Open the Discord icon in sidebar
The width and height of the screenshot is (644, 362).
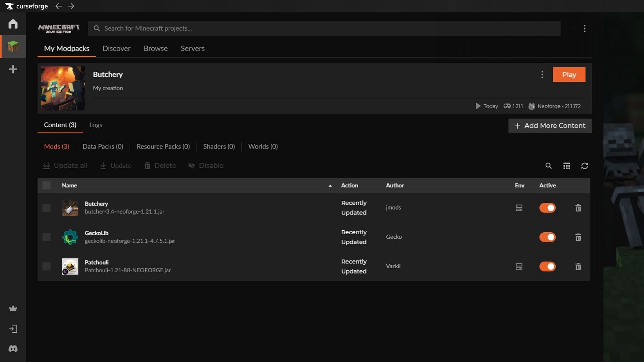tap(13, 349)
